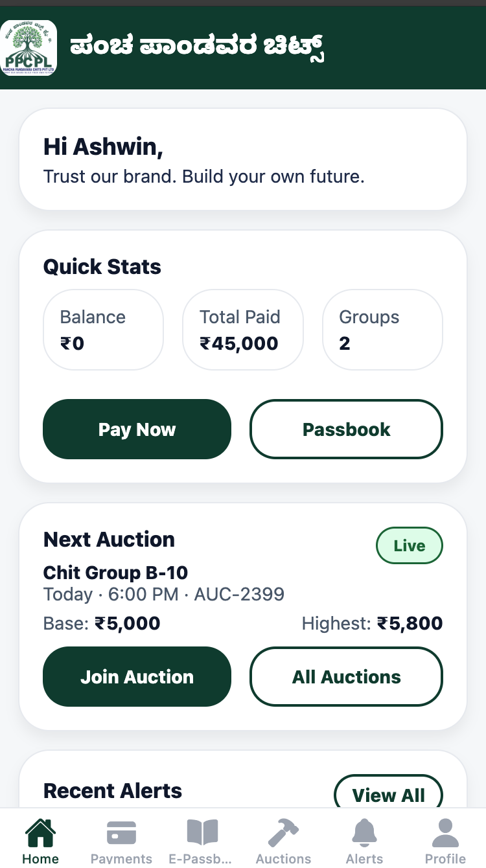This screenshot has height=868, width=486.
Task: Tap the Kannada app title in header
Action: tap(197, 48)
